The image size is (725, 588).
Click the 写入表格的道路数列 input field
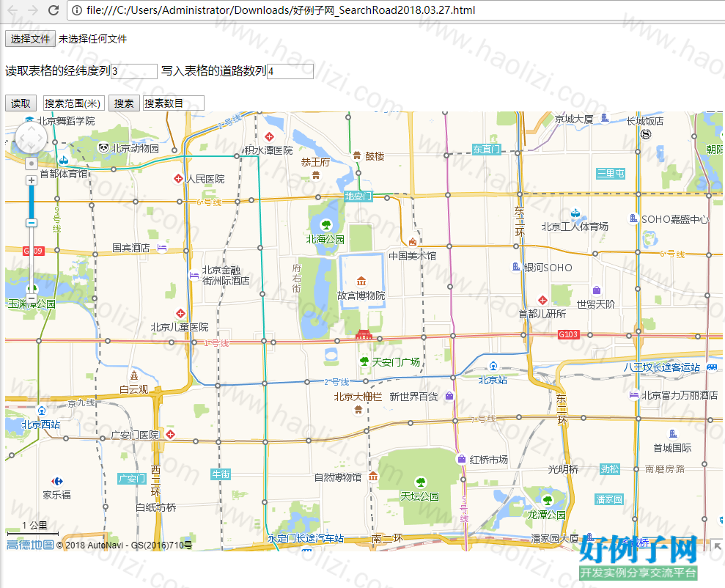(290, 71)
